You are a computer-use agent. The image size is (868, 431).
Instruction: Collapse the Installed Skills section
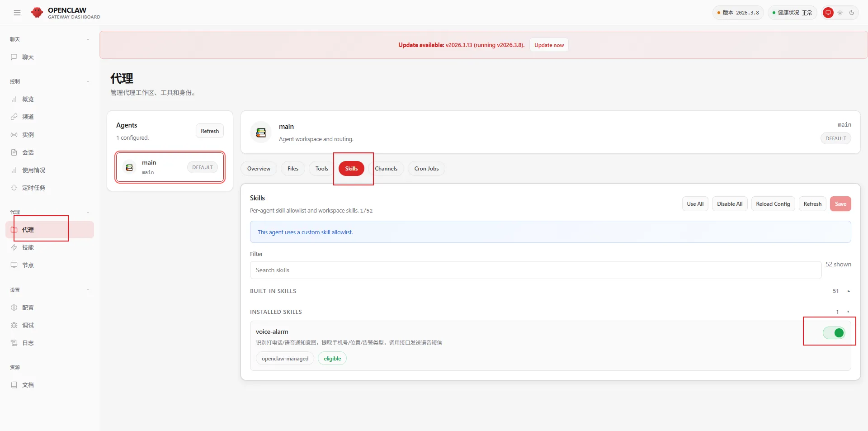tap(848, 312)
